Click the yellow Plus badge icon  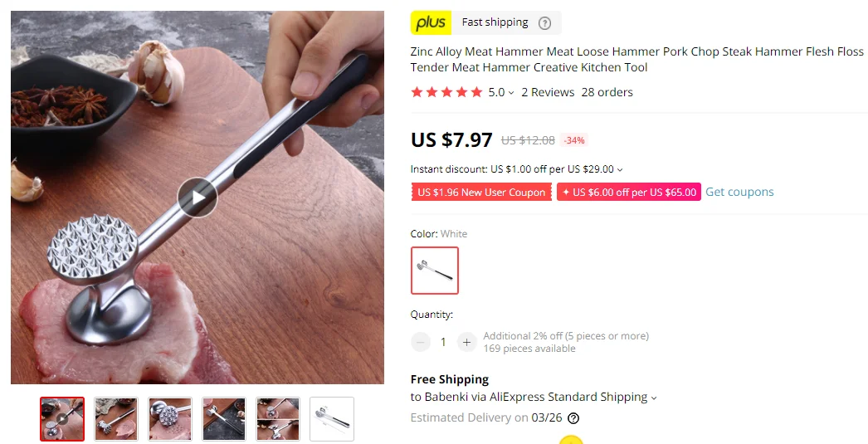pos(431,22)
